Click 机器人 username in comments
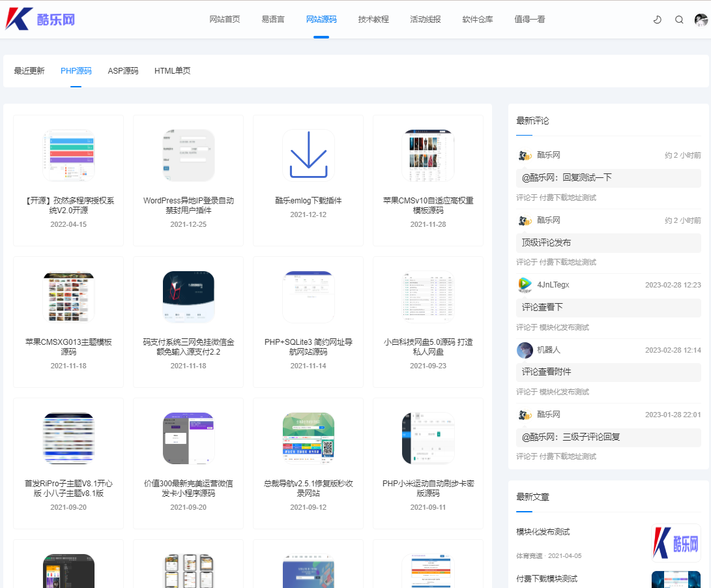The image size is (711, 588). 549,350
